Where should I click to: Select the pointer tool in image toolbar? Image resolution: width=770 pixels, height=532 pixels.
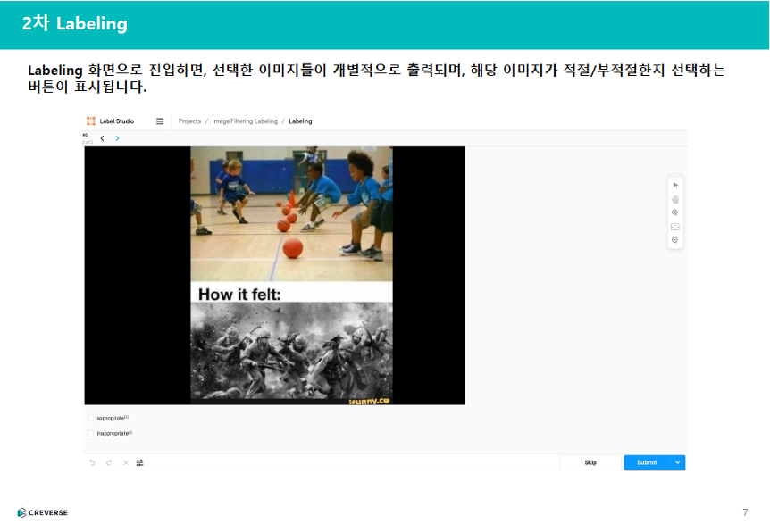click(675, 186)
